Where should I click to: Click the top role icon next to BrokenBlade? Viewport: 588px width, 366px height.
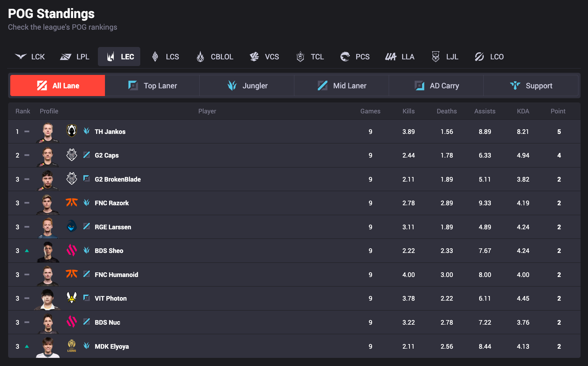(87, 178)
